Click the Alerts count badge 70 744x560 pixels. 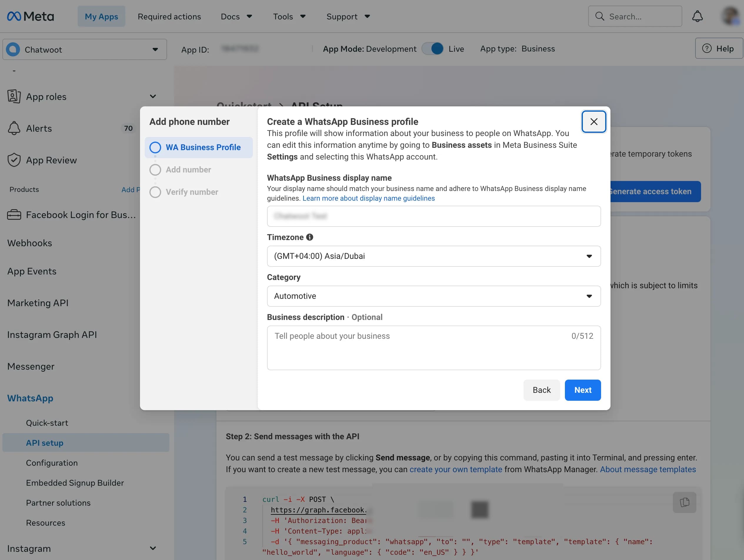[x=128, y=128]
